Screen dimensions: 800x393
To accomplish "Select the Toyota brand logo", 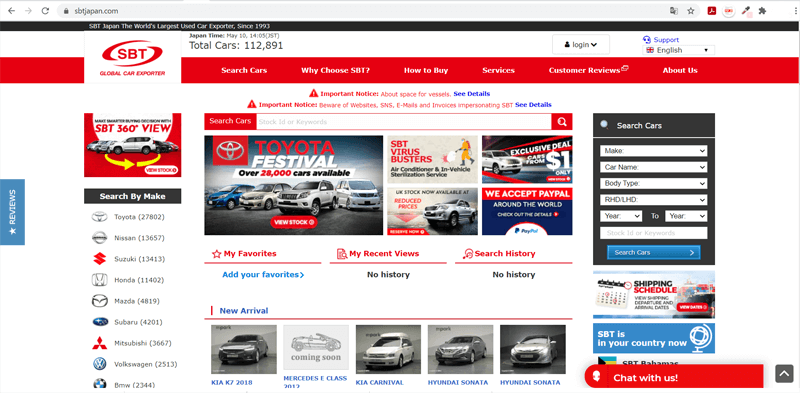I will point(99,217).
